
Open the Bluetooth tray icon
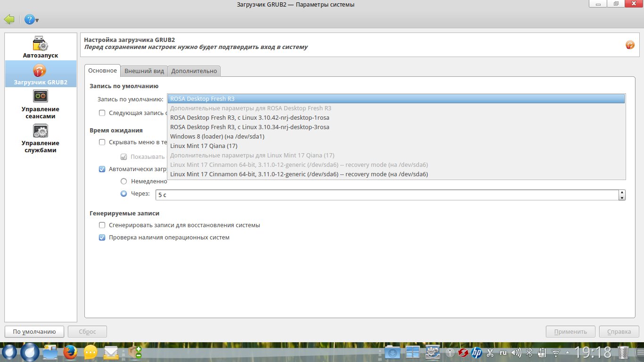point(529,353)
